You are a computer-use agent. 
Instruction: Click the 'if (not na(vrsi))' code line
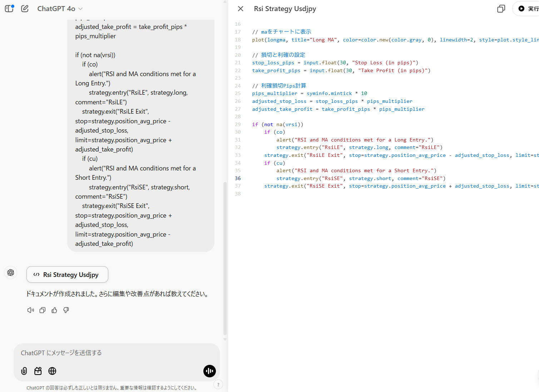coord(277,124)
